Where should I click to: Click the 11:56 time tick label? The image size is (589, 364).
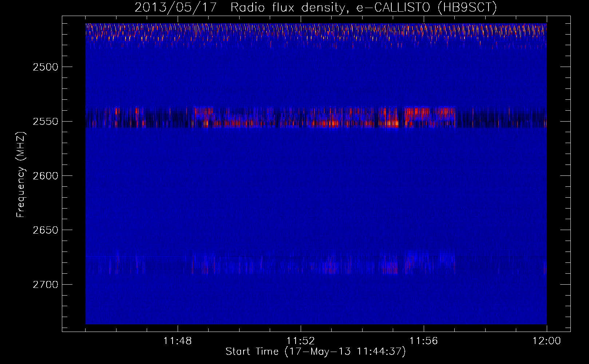pos(424,341)
